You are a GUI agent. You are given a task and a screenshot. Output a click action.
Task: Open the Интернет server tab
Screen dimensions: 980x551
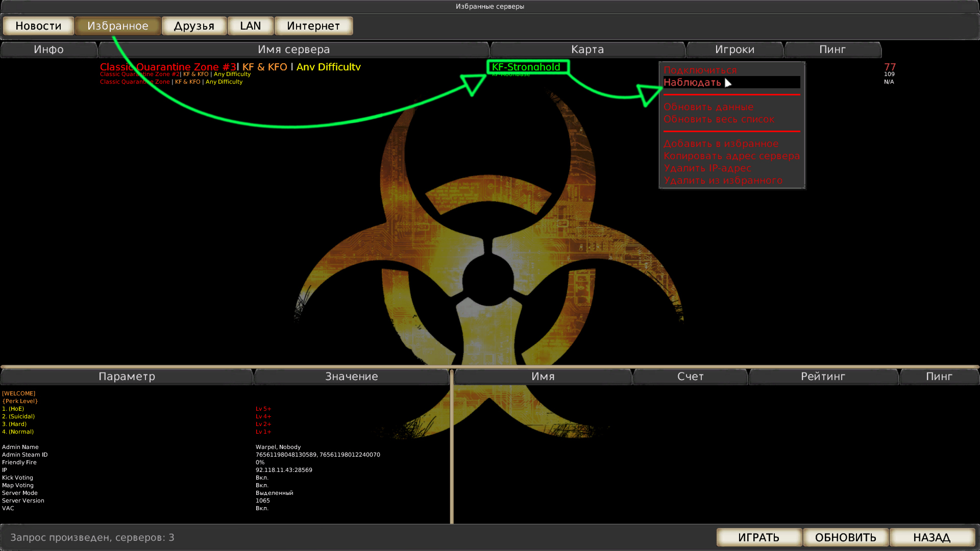click(313, 26)
